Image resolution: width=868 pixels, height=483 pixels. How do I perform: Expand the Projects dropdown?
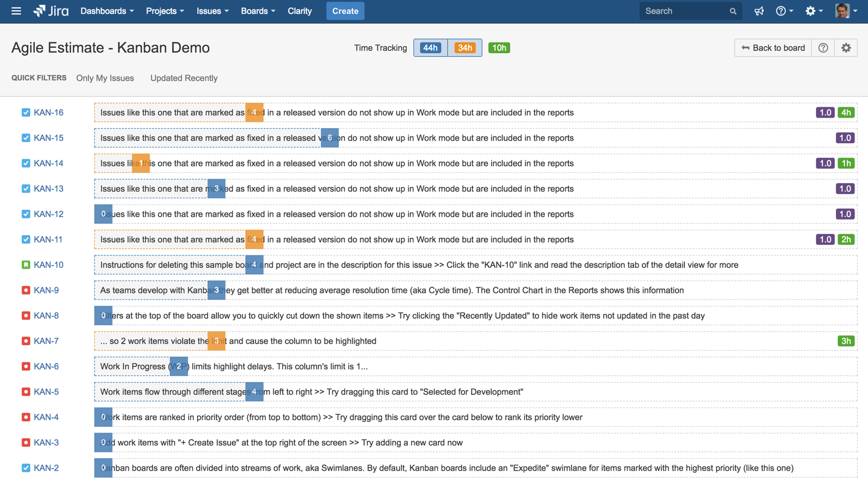165,11
